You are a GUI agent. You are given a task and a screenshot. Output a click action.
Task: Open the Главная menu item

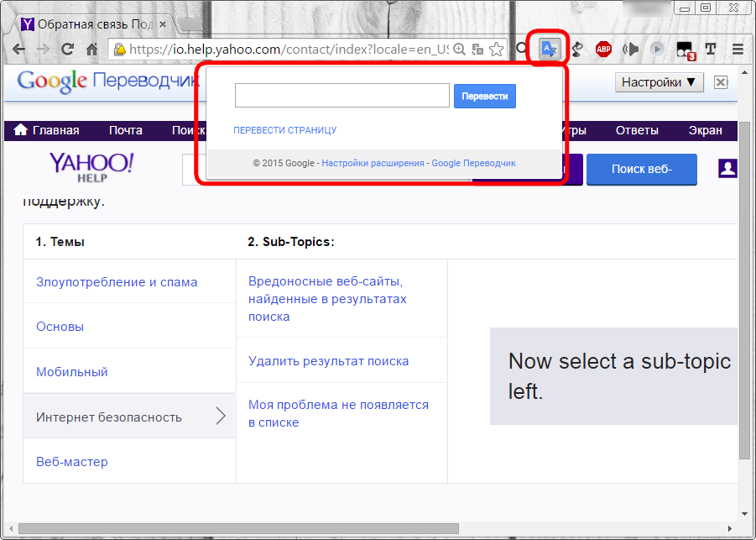pyautogui.click(x=47, y=130)
